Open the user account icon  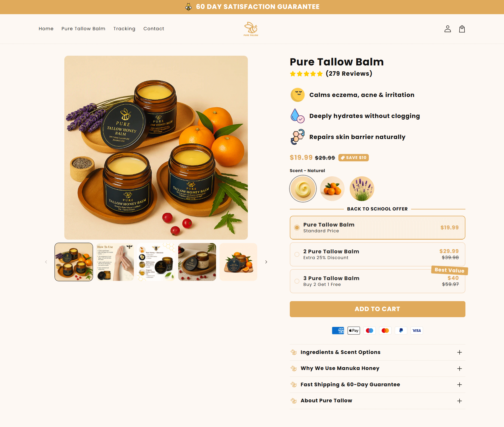pos(448,29)
